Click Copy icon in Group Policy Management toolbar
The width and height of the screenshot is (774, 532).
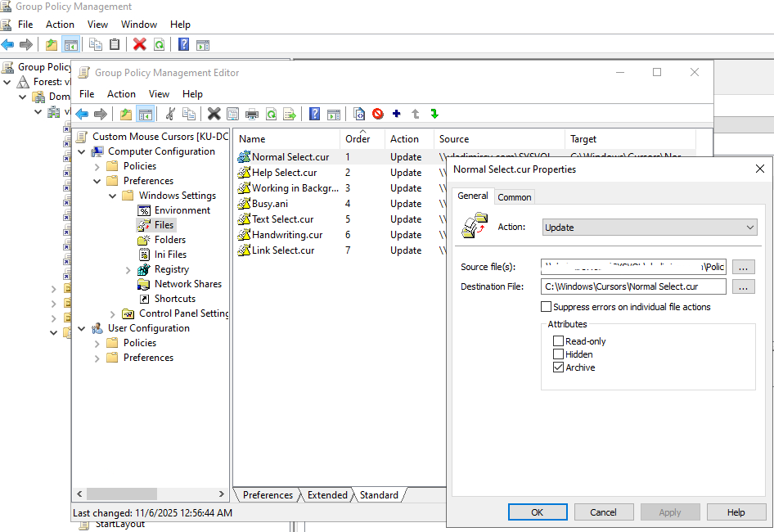click(95, 44)
